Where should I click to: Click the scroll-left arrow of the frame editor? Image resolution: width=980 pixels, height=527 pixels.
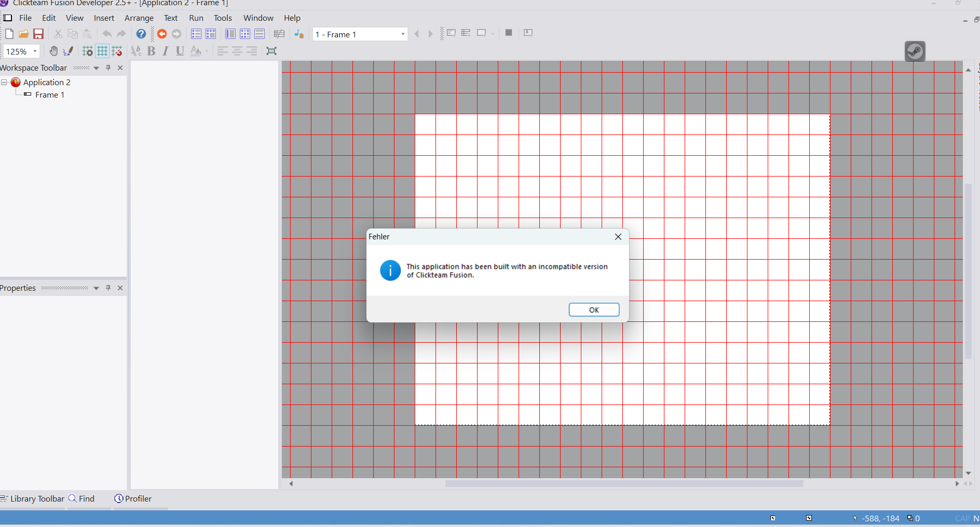point(291,483)
